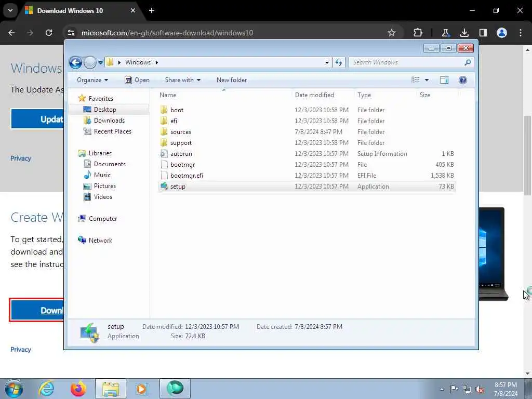This screenshot has height=399, width=532.
Task: Open Documents library
Action: [110, 164]
